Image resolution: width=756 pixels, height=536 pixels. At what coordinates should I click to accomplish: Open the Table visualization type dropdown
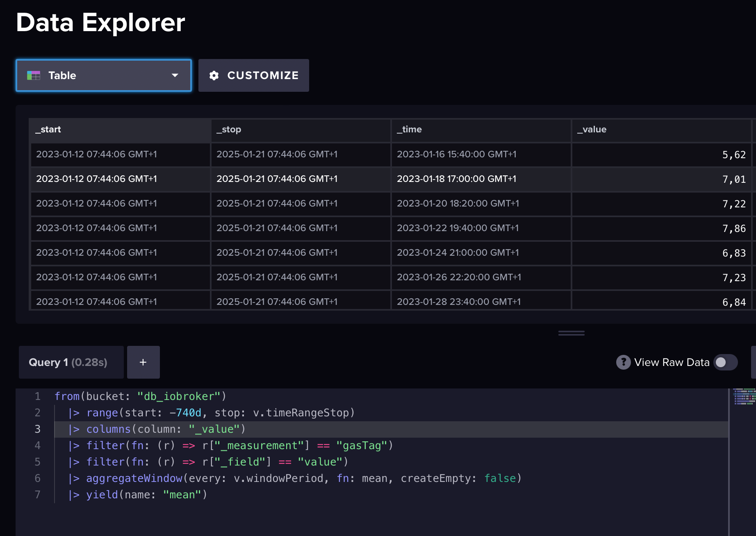104,75
